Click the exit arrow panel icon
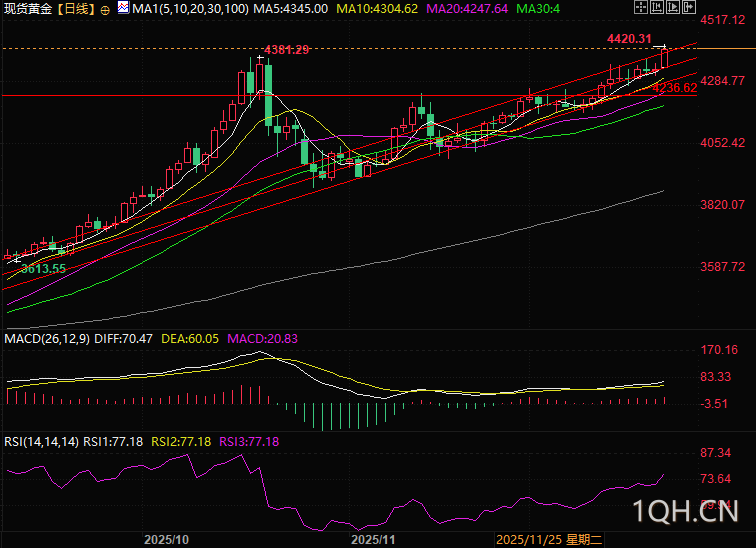756x548 pixels. pyautogui.click(x=689, y=7)
